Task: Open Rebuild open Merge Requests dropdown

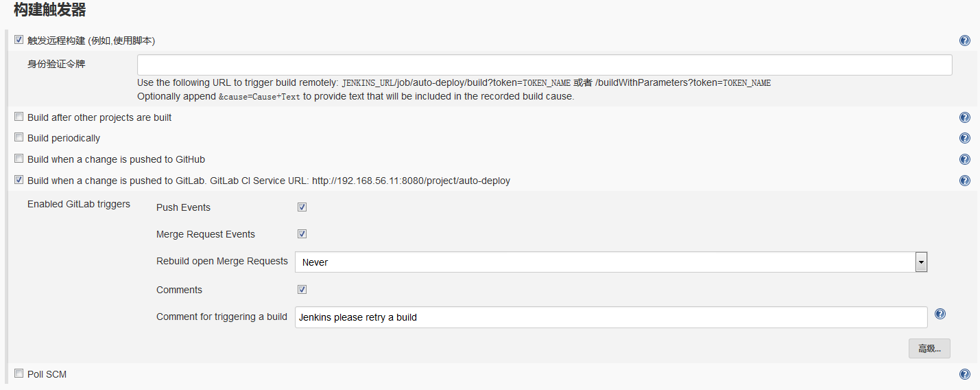Action: (610, 262)
